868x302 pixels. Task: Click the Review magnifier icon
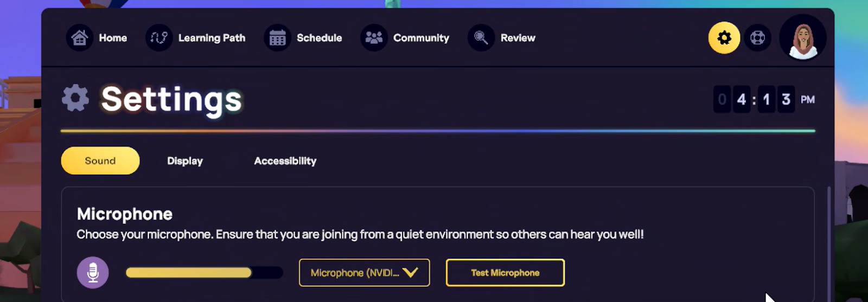click(x=481, y=38)
